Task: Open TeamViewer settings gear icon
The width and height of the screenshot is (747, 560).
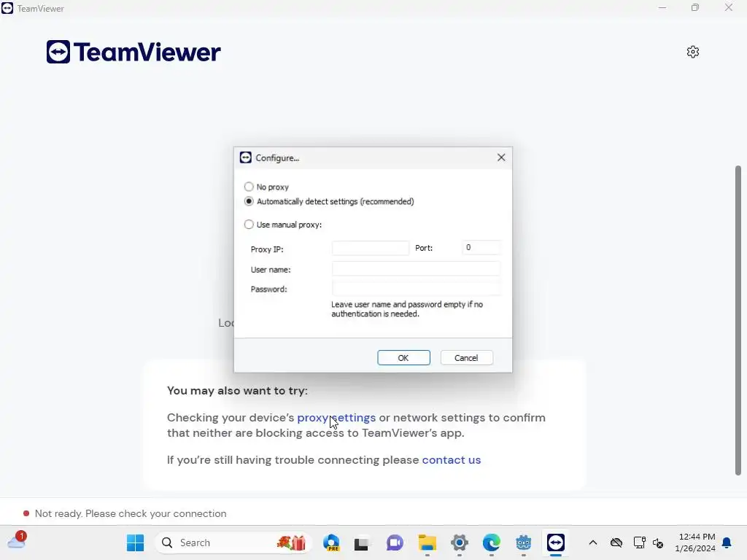Action: tap(693, 52)
